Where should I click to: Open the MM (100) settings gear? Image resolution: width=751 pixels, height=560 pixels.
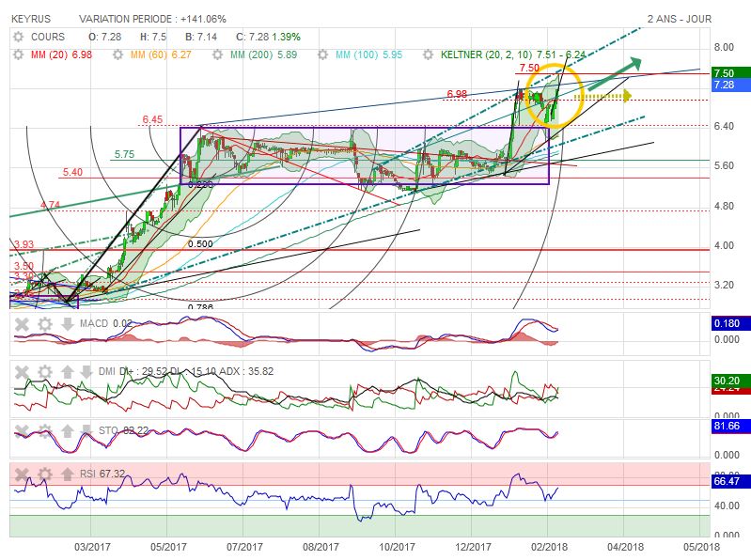[322, 54]
